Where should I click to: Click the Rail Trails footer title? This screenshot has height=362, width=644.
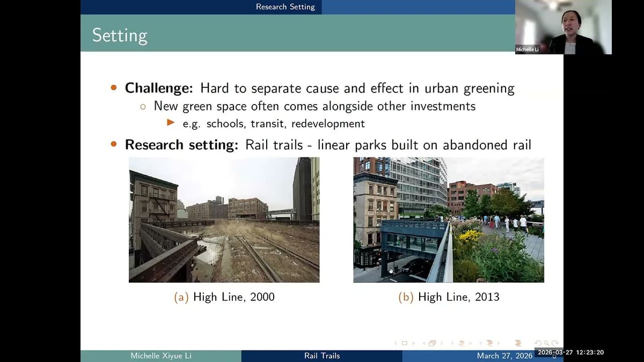coord(322,355)
